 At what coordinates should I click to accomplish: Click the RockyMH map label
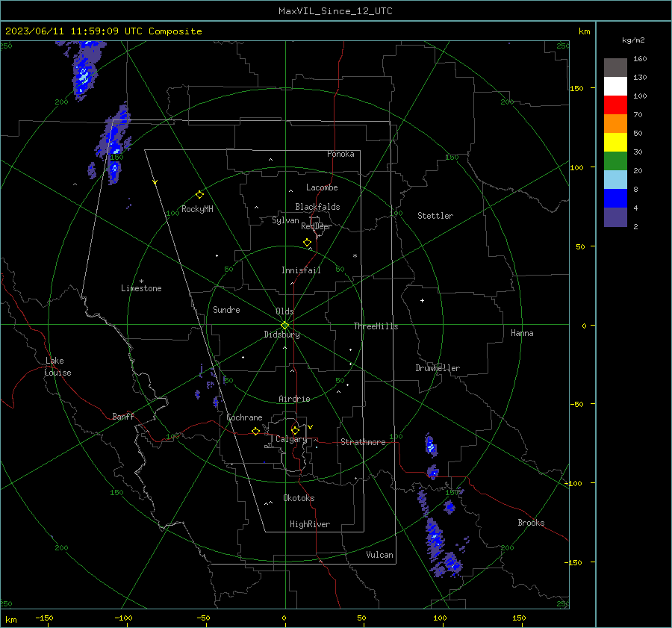tap(197, 209)
